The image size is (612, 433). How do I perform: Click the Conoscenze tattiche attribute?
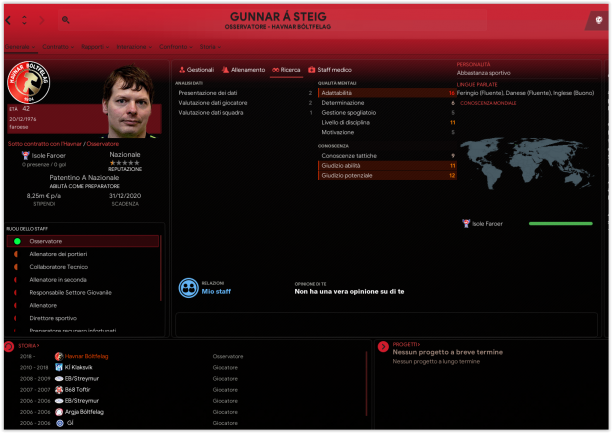387,156
